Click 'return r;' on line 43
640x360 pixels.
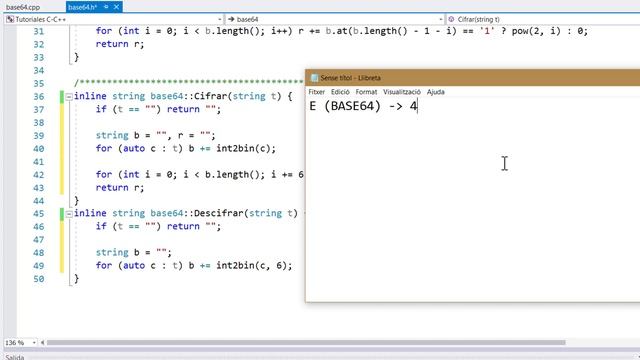click(120, 188)
